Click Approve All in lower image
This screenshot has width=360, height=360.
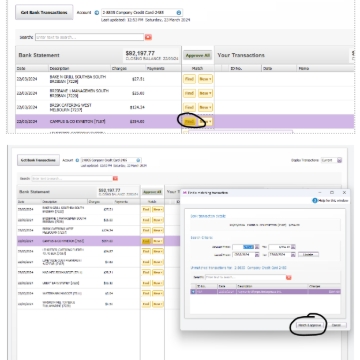coord(152,192)
